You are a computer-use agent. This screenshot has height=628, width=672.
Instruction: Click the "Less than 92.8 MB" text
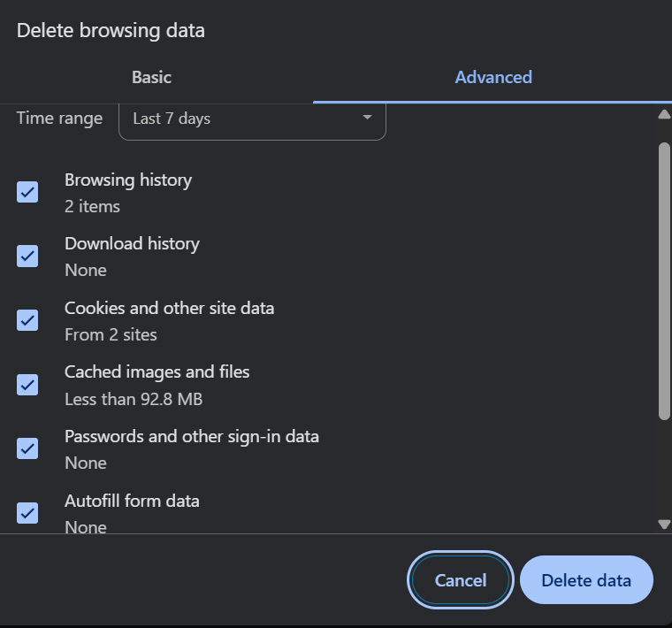[134, 399]
